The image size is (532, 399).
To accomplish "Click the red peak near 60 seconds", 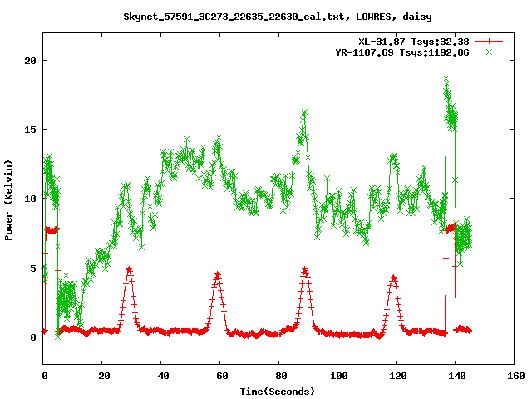I will pos(218,274).
